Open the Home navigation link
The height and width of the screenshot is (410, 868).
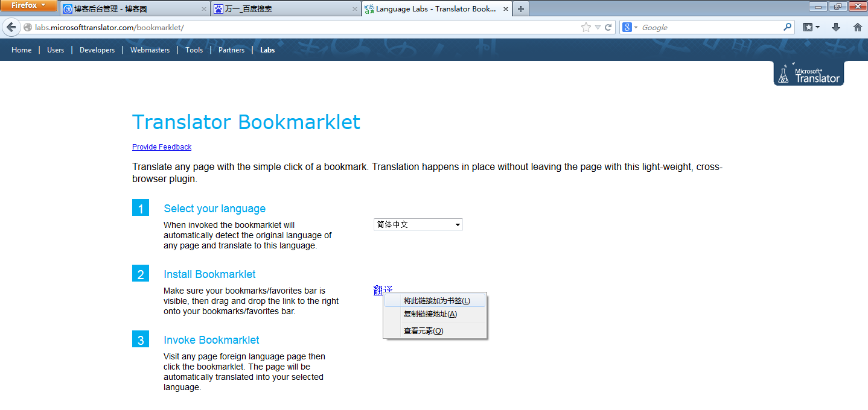tap(21, 50)
